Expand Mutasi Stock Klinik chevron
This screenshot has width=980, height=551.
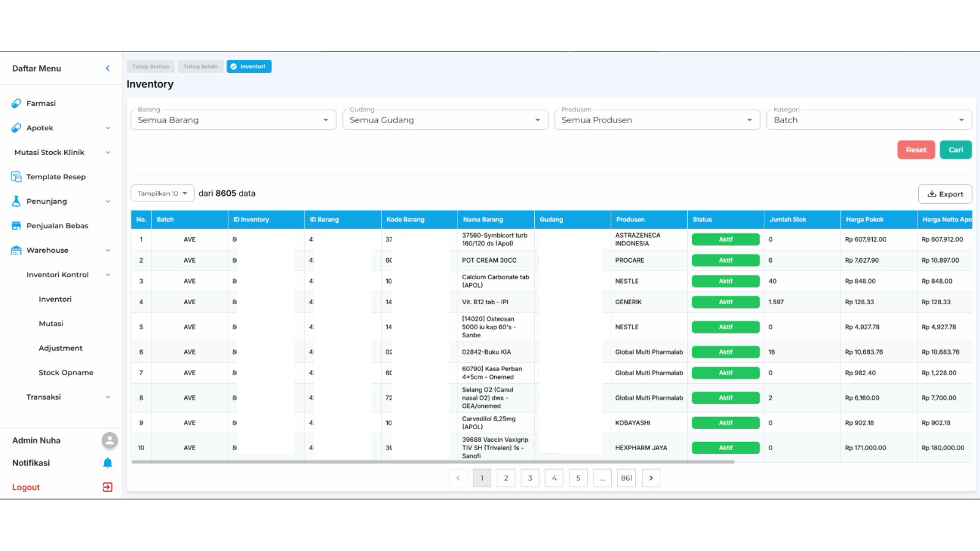tap(108, 152)
